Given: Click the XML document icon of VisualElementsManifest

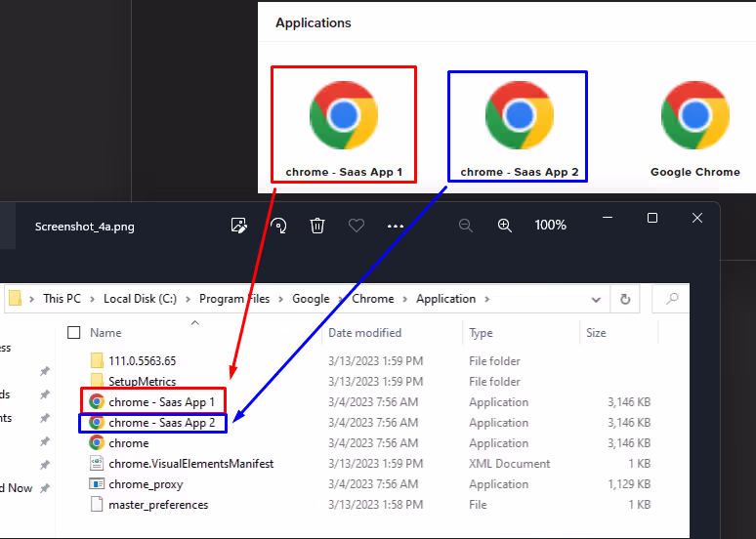Looking at the screenshot, I should (x=97, y=463).
